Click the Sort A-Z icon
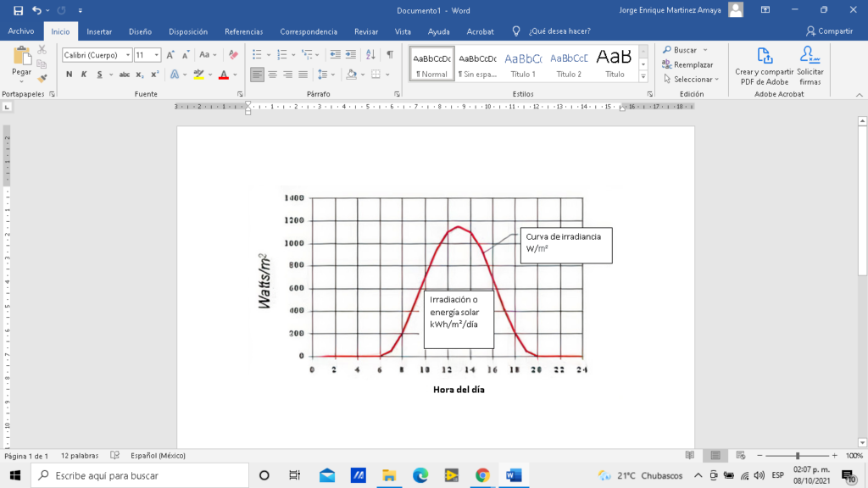 click(371, 54)
